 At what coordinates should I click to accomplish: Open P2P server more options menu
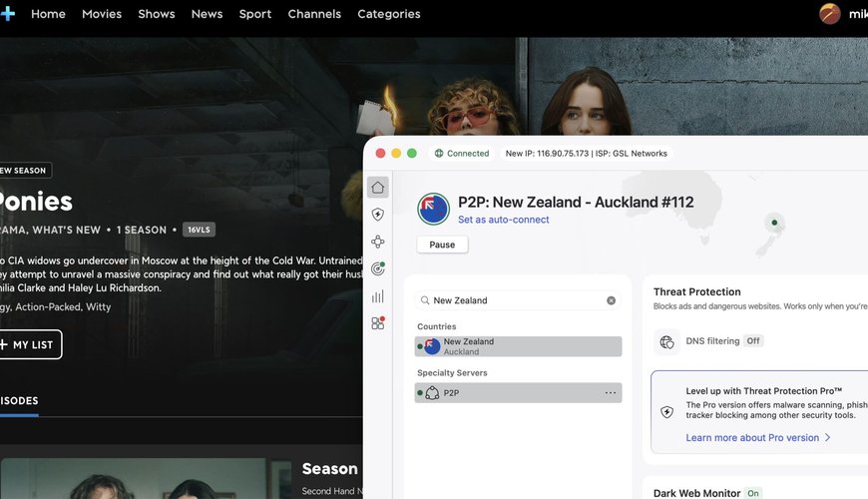click(610, 392)
